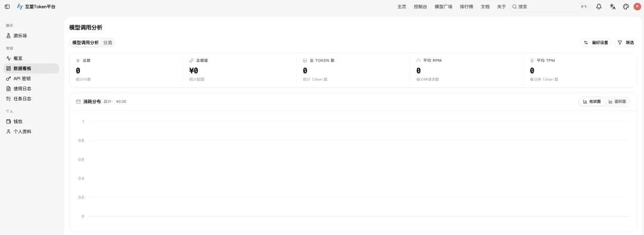Open 文档 in top navigation
Viewport: 644px width, 235px height.
pos(485,7)
